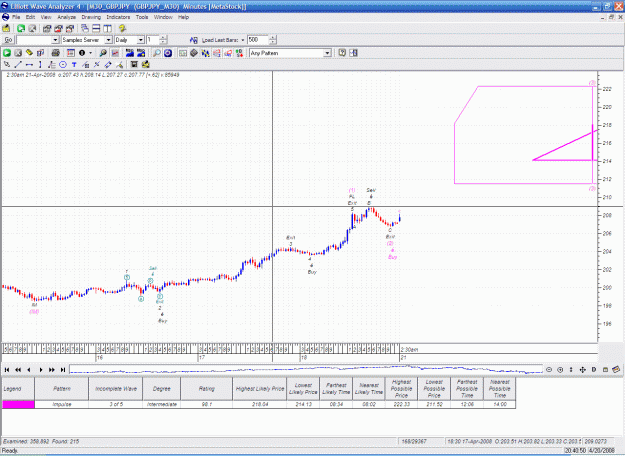Open the File menu
This screenshot has height=456, width=625.
click(x=16, y=17)
